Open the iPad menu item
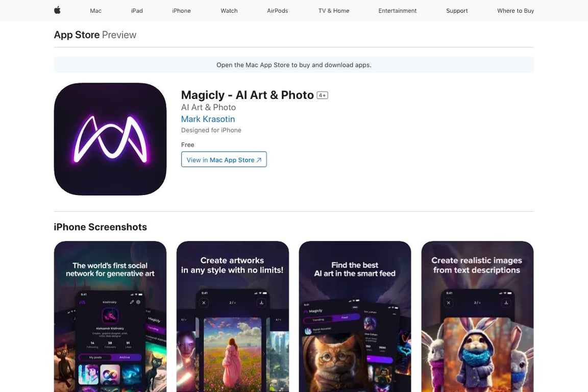The image size is (588, 392). 137,11
